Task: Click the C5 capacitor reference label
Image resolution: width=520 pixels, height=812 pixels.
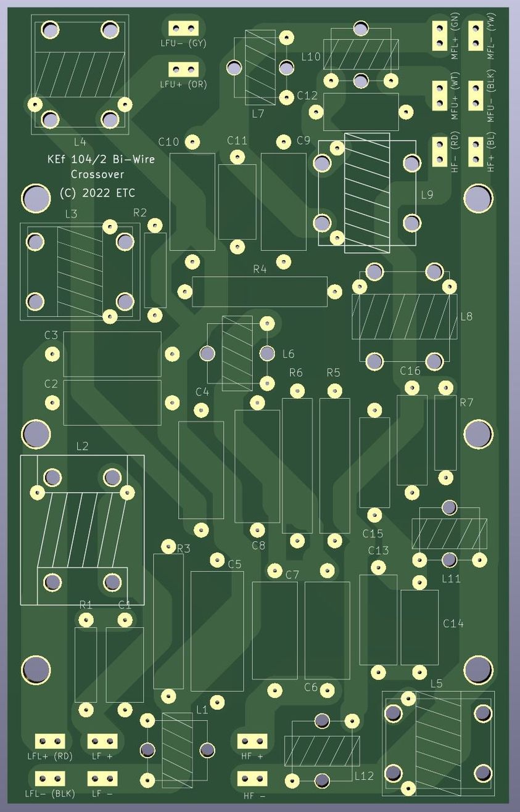Action: point(235,564)
